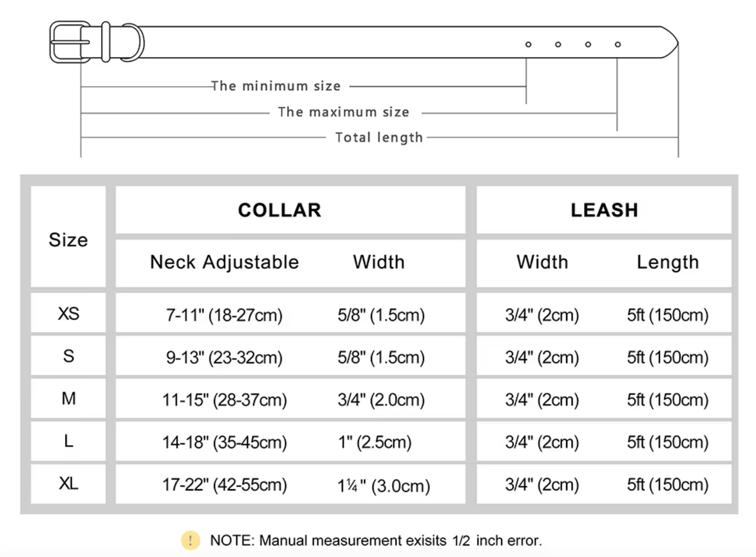Click the yellow exclamation warning icon
The width and height of the screenshot is (756, 557).
[190, 540]
